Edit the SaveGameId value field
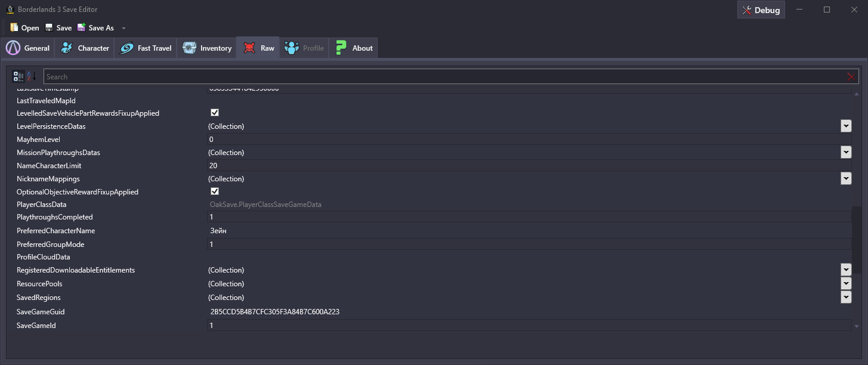 [529, 325]
